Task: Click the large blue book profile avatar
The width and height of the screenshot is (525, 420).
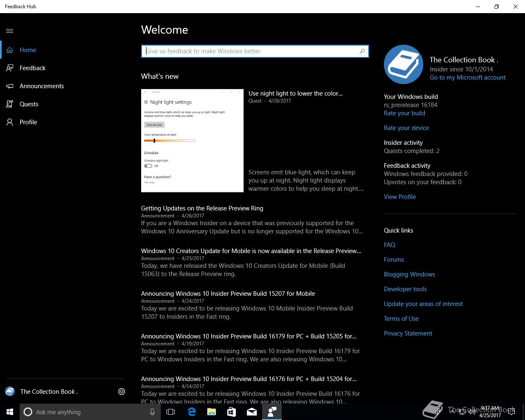Action: tap(404, 64)
